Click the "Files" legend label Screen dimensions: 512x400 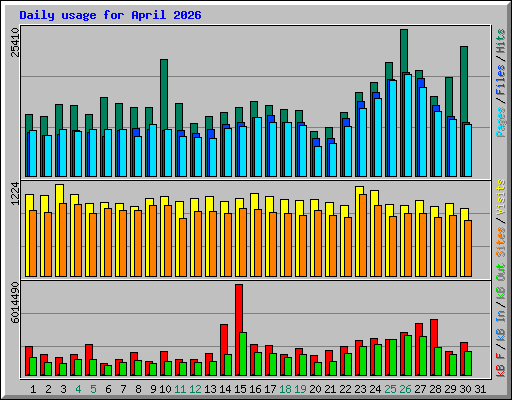(x=501, y=80)
